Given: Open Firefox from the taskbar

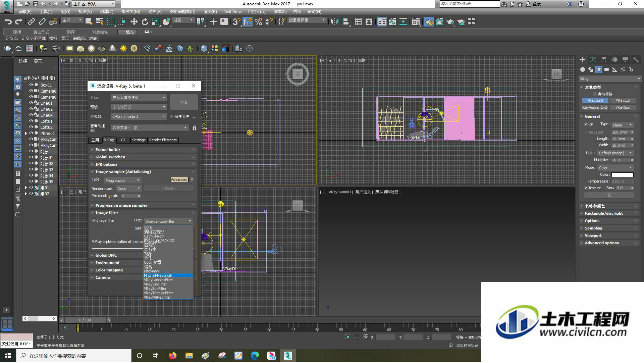Looking at the screenshot, I should point(172,356).
